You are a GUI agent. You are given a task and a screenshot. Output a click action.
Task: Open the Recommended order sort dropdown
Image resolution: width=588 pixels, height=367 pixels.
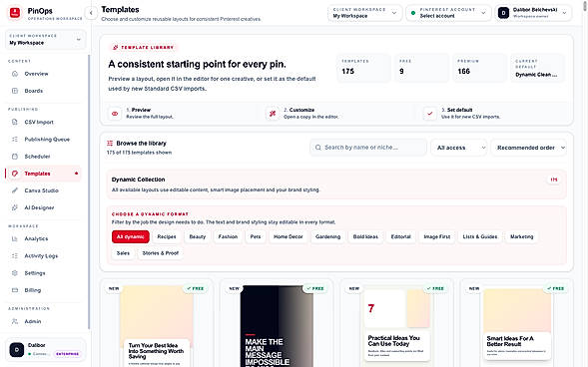(529, 148)
